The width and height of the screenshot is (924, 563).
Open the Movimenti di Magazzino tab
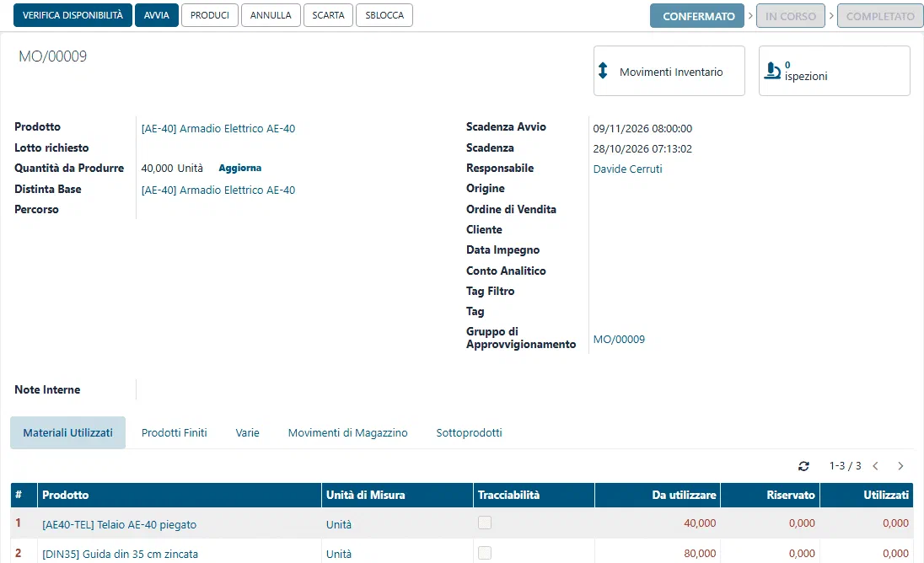click(x=347, y=433)
